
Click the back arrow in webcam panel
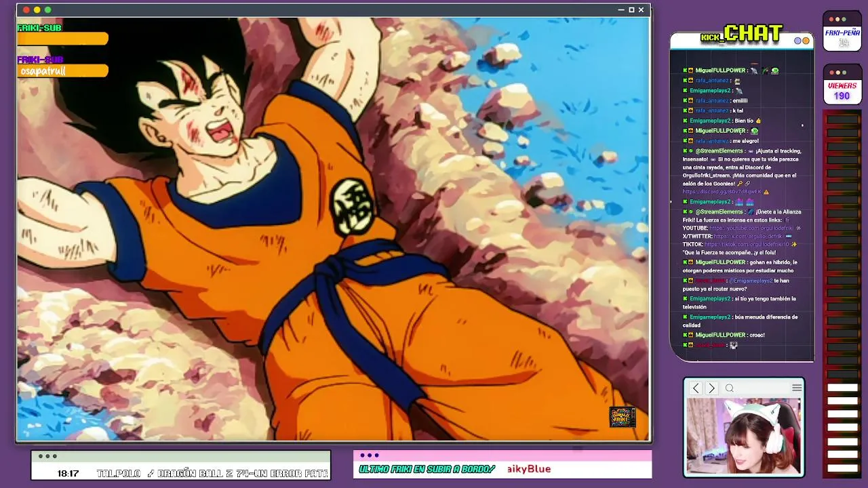(x=696, y=388)
